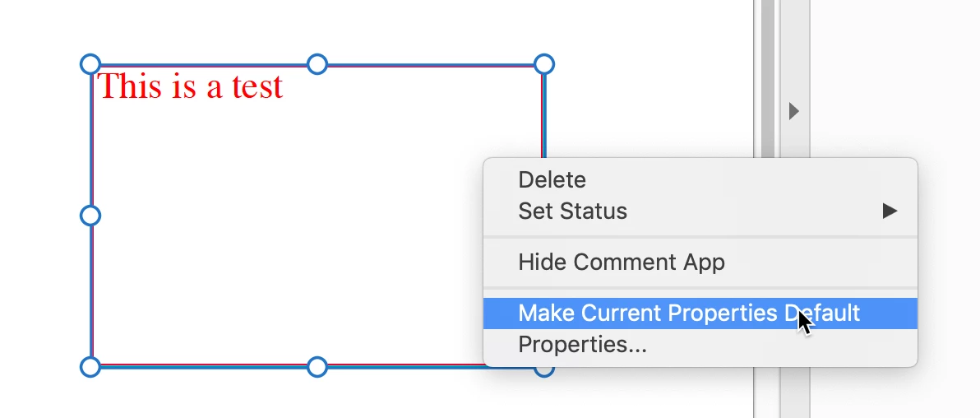Click the bottom-right handle behind the menu
This screenshot has width=980, height=418.
click(x=543, y=372)
